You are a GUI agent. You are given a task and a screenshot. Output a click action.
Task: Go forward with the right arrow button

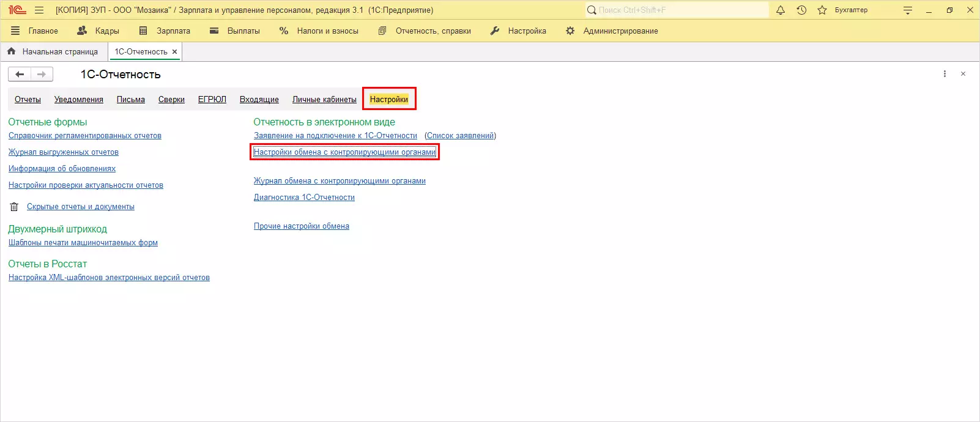pyautogui.click(x=42, y=74)
